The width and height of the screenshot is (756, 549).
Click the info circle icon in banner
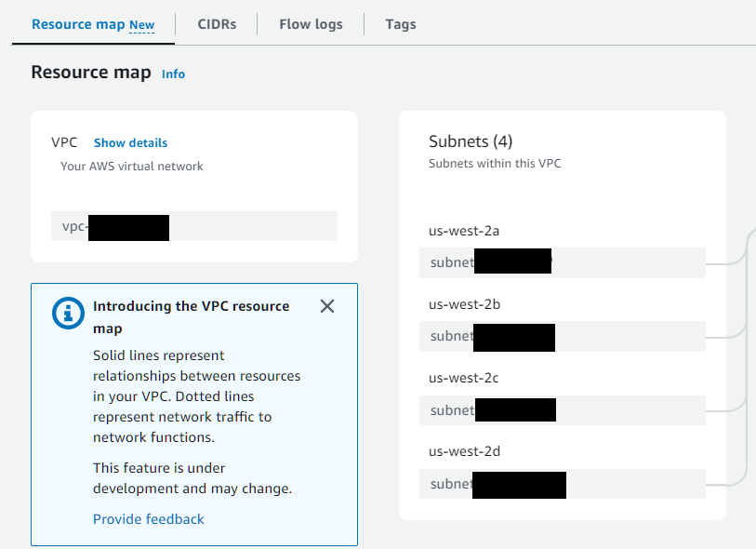[67, 315]
